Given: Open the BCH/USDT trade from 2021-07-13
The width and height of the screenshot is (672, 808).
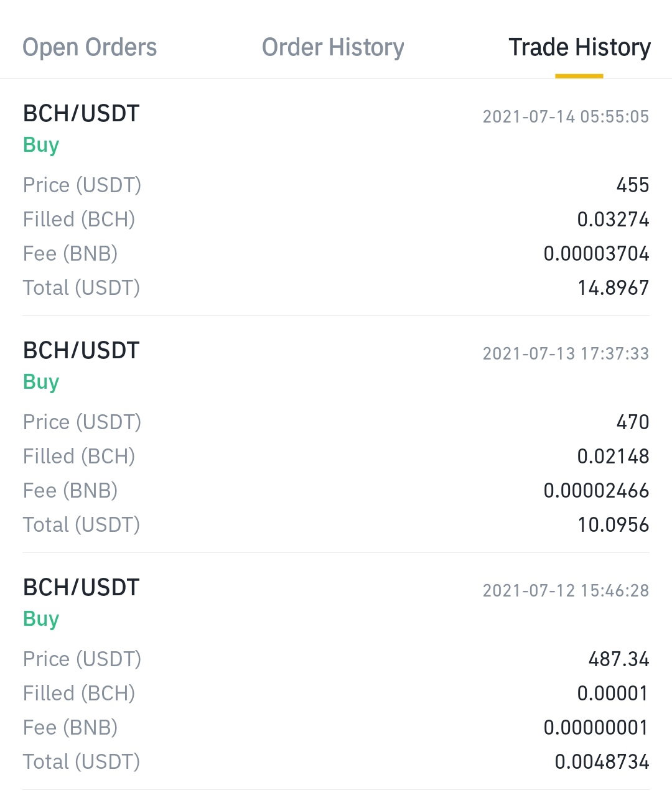Looking at the screenshot, I should click(x=336, y=434).
